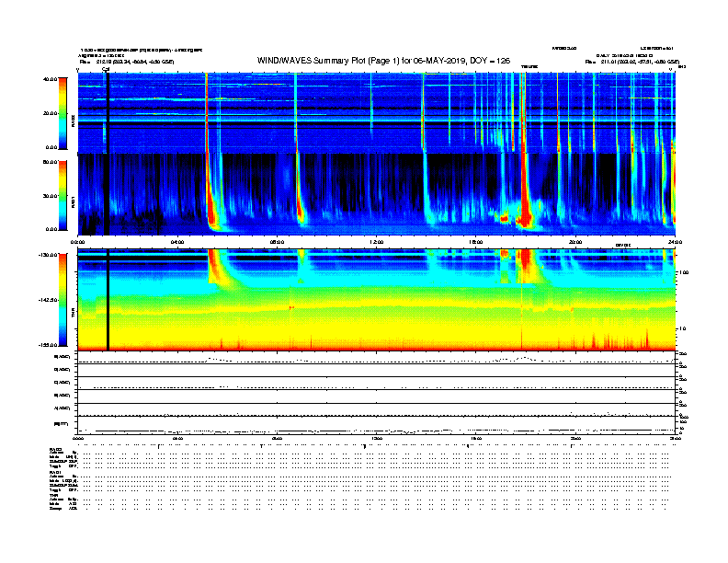This screenshot has width=728, height=563.
Task: Click the -130.00 value on TNR scale
Action: tap(48, 255)
